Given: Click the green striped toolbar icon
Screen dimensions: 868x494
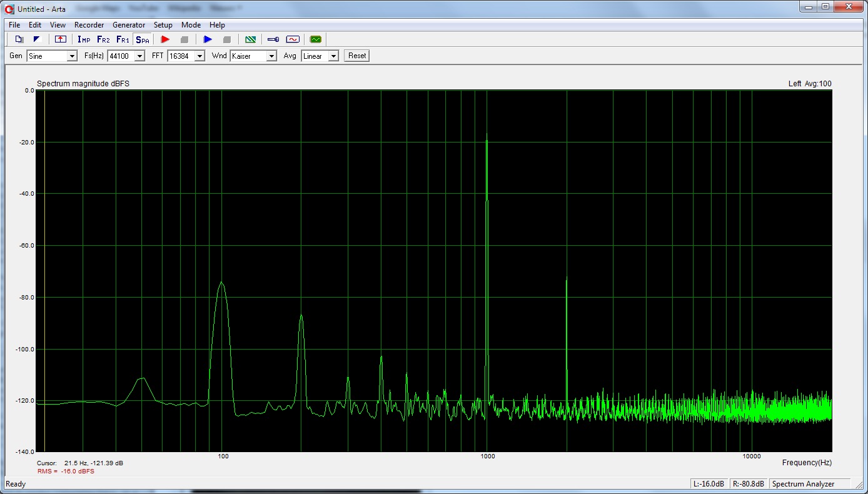Looking at the screenshot, I should point(251,39).
